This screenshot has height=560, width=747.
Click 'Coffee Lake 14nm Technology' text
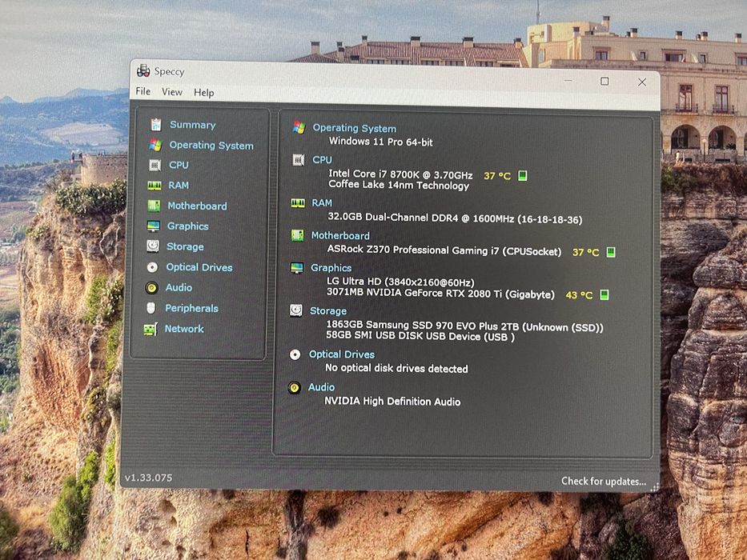pyautogui.click(x=399, y=185)
